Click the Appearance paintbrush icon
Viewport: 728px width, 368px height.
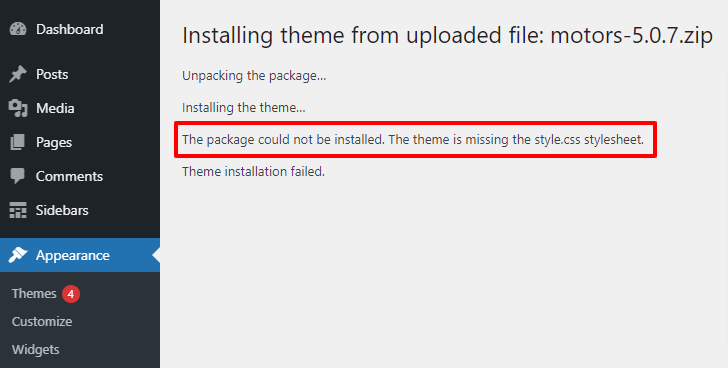(18, 255)
